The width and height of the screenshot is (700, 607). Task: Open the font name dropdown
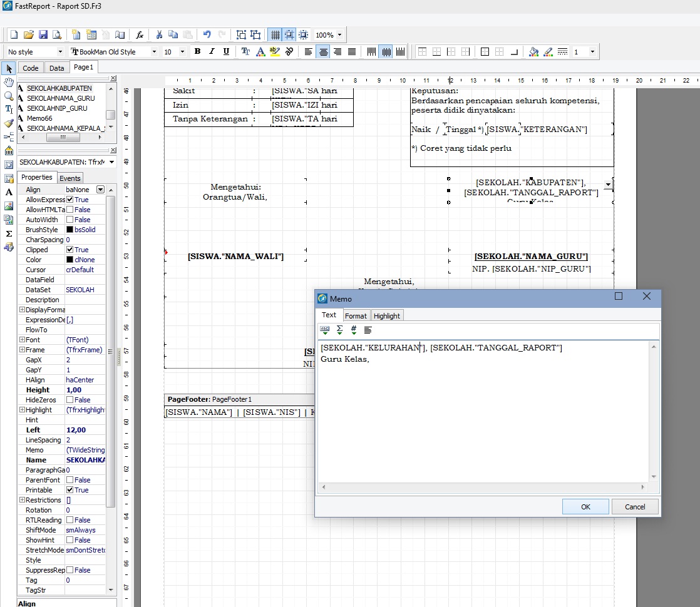point(154,52)
